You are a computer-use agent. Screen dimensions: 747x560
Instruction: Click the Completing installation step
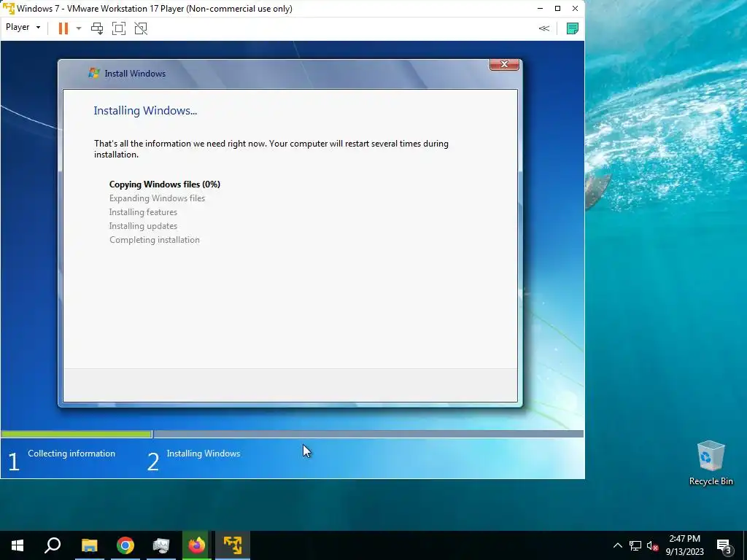pos(155,239)
